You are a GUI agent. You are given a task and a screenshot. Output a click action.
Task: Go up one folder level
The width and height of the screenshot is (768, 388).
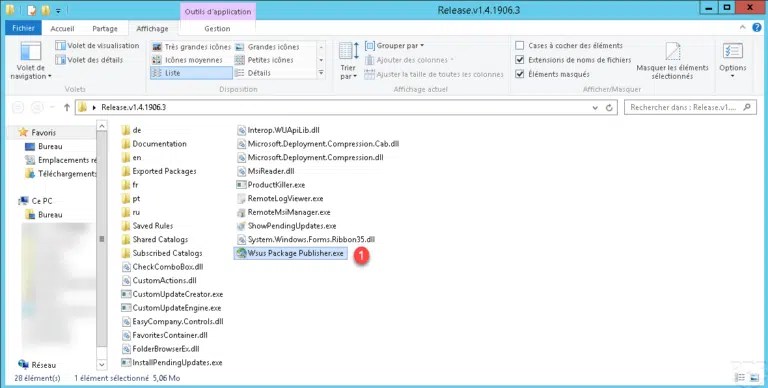67,107
